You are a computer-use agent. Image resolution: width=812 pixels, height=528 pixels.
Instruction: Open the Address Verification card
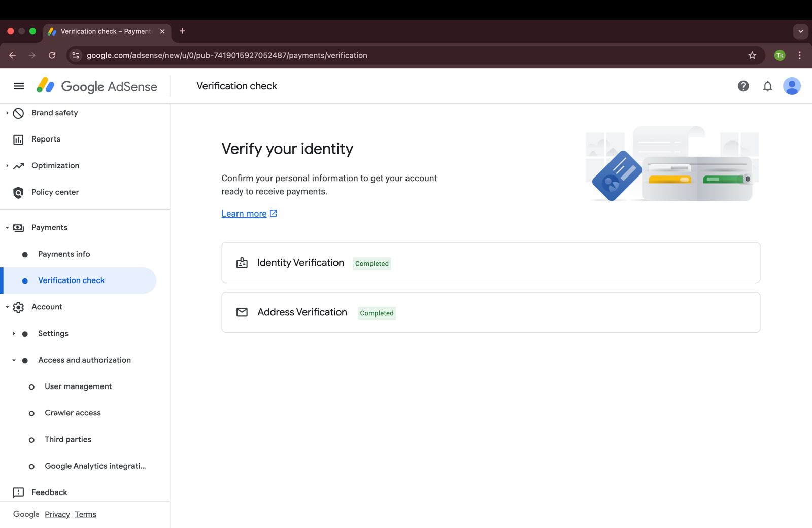(x=491, y=312)
